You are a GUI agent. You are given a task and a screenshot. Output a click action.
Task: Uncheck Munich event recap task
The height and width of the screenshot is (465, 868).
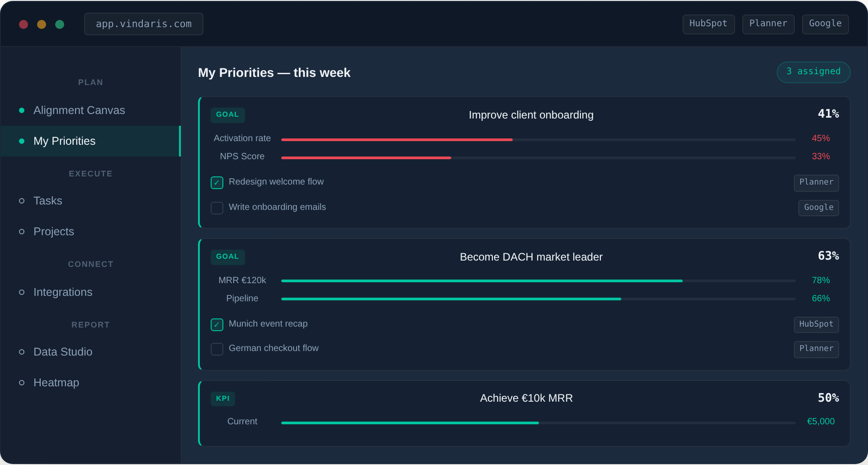(x=217, y=325)
